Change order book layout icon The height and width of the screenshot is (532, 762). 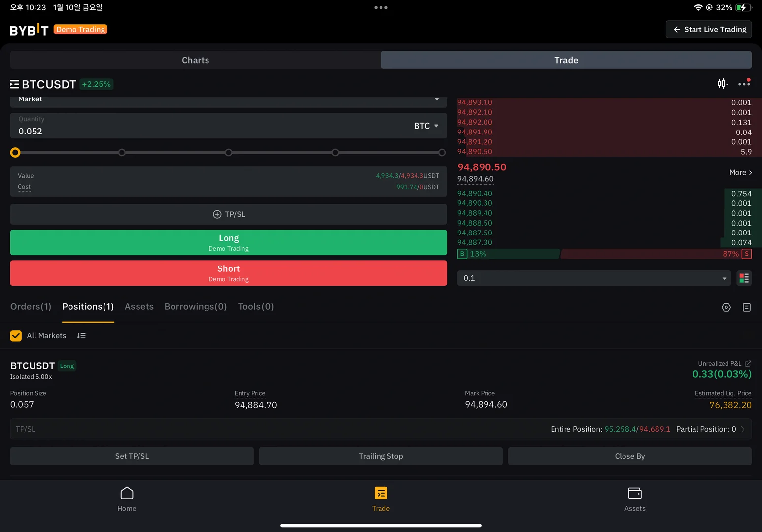(x=744, y=278)
